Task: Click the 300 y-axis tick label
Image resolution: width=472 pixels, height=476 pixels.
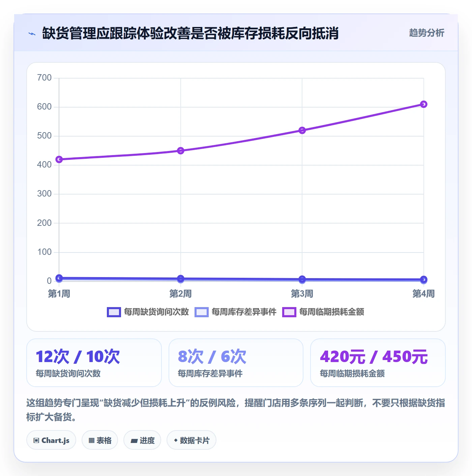Action: coord(44,194)
